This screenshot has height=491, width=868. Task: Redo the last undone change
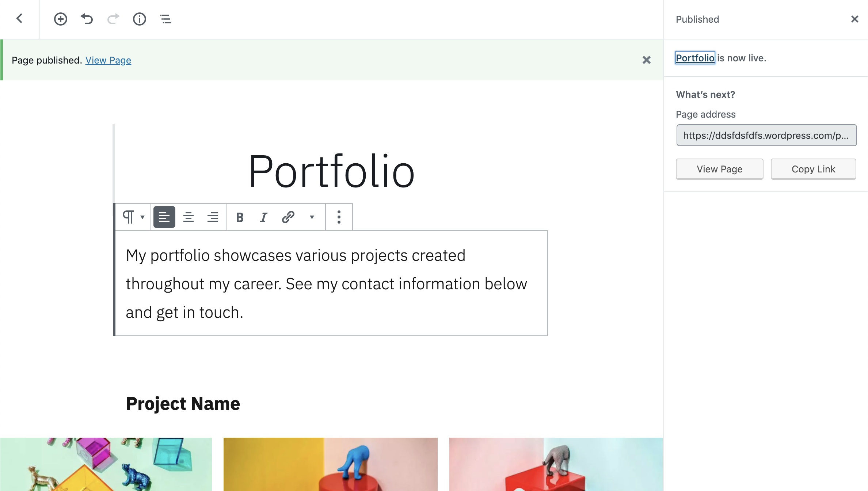[x=113, y=19]
